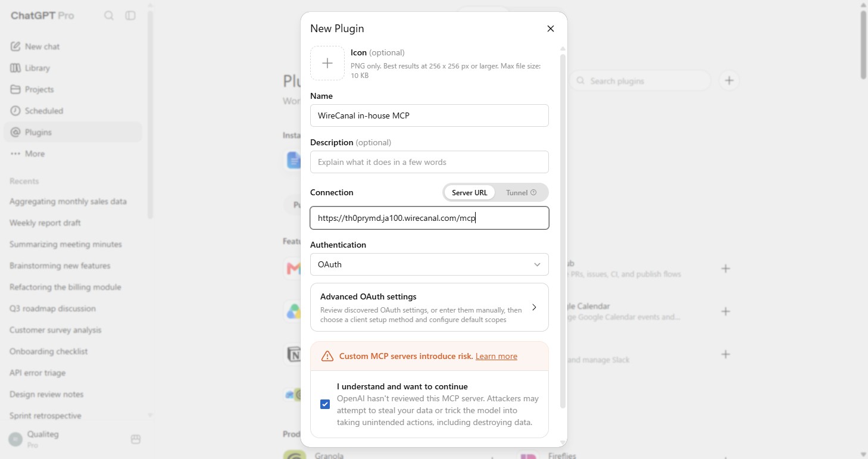Click the Search plugins field
Image resolution: width=868 pixels, height=459 pixels.
(640, 81)
